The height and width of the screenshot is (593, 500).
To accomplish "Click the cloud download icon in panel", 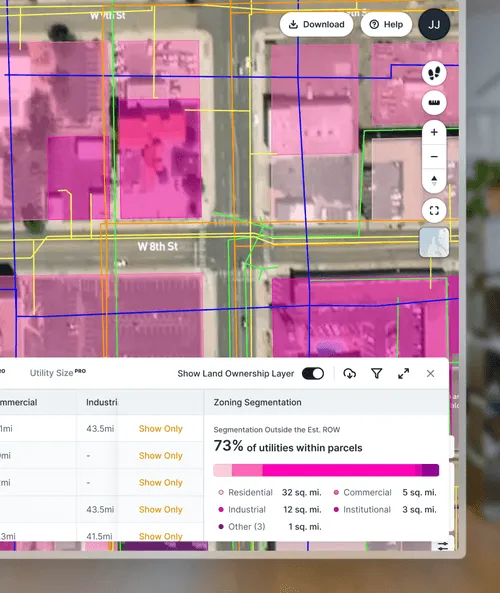I will (349, 374).
